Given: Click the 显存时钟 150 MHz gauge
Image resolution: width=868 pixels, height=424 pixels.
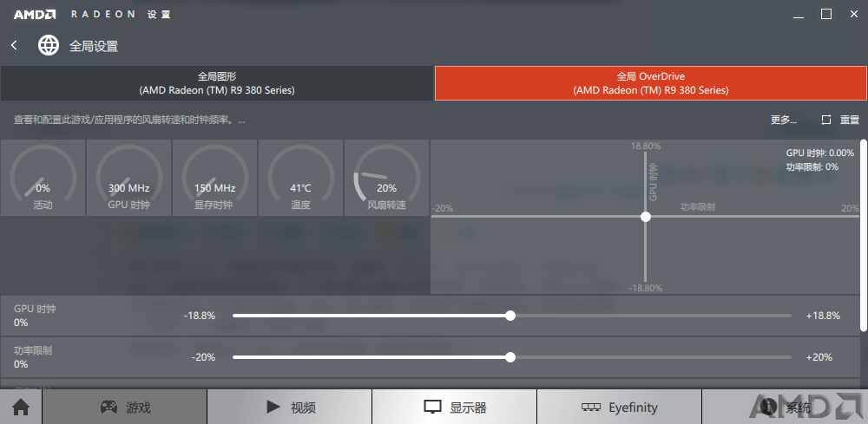Looking at the screenshot, I should [214, 178].
